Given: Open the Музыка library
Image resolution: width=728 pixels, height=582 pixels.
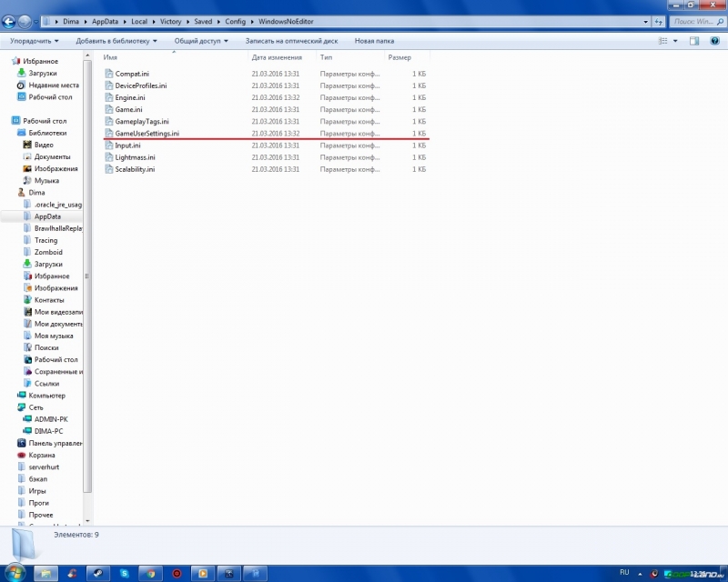Looking at the screenshot, I should click(x=46, y=181).
